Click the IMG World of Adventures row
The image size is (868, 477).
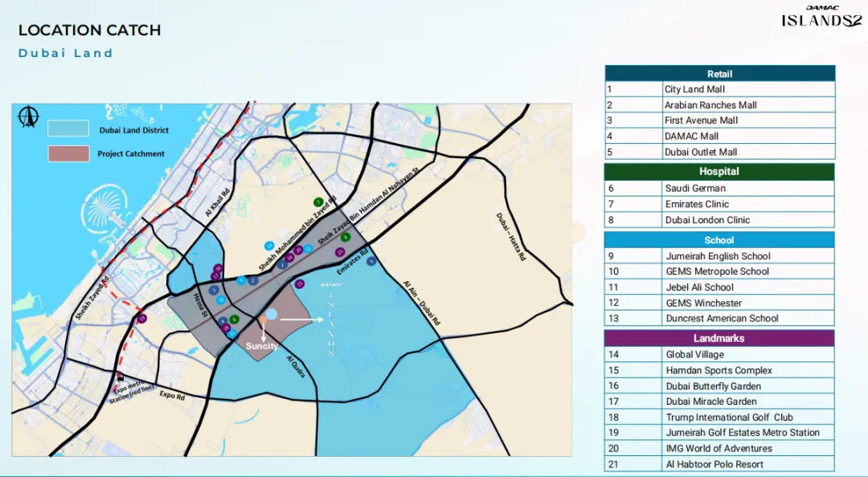[719, 448]
